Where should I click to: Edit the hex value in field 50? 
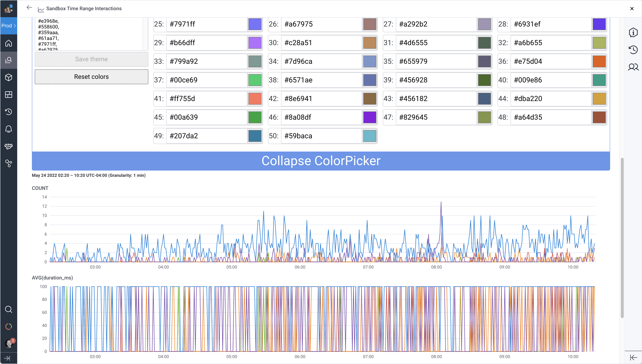[322, 136]
